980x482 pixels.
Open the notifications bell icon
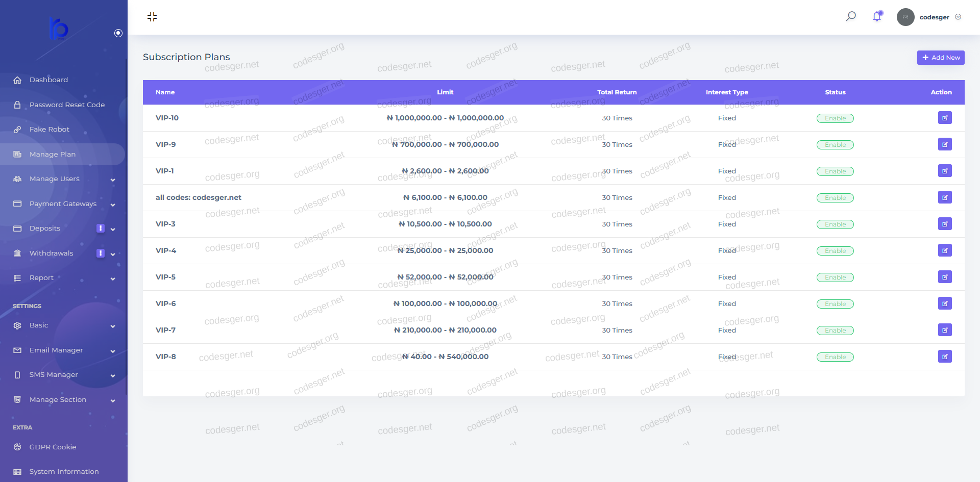877,16
